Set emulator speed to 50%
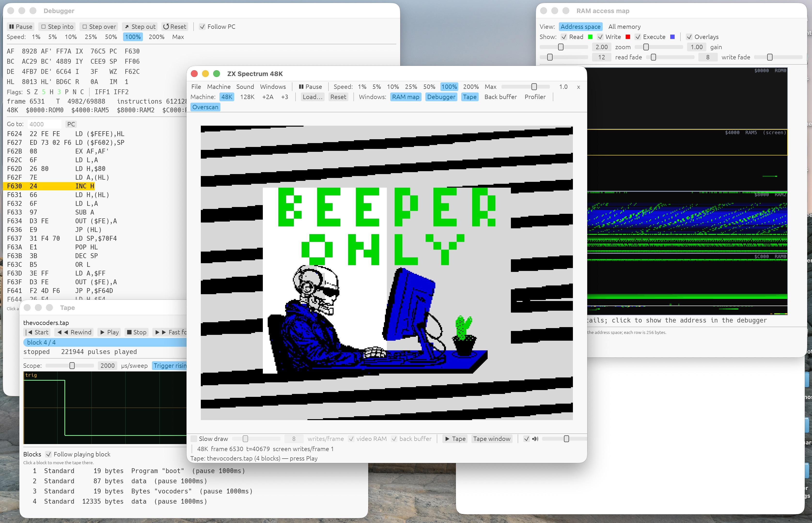 [429, 87]
